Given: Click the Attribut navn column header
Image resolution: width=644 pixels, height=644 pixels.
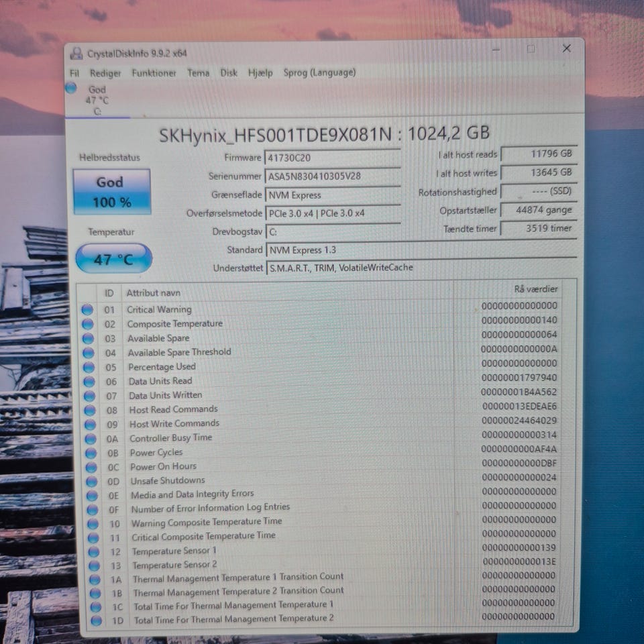Looking at the screenshot, I should click(154, 293).
